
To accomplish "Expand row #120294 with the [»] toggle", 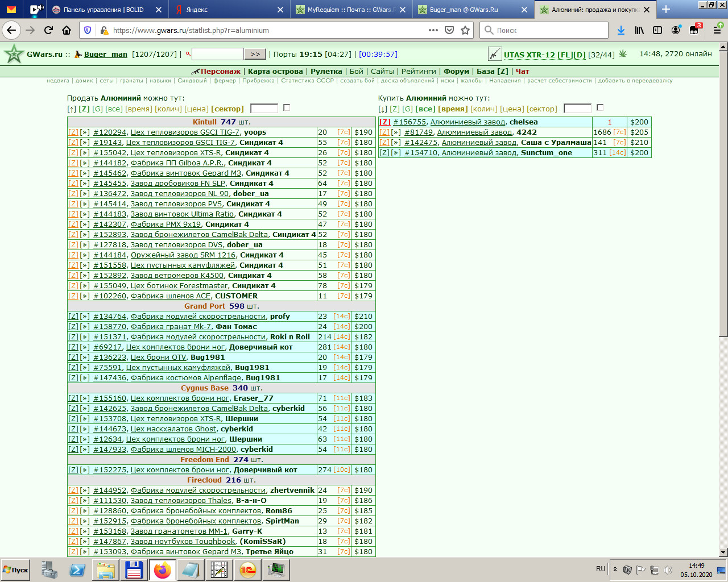I will point(85,132).
